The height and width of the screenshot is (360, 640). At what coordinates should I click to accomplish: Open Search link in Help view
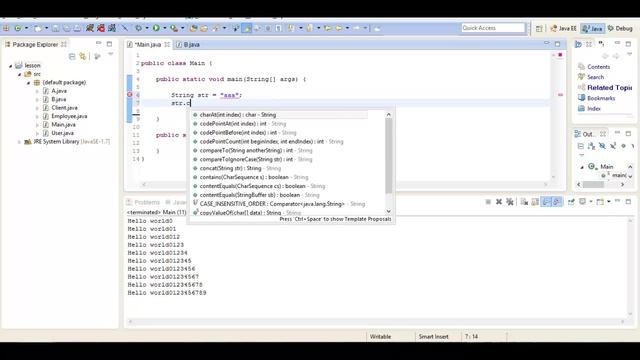coord(596,77)
